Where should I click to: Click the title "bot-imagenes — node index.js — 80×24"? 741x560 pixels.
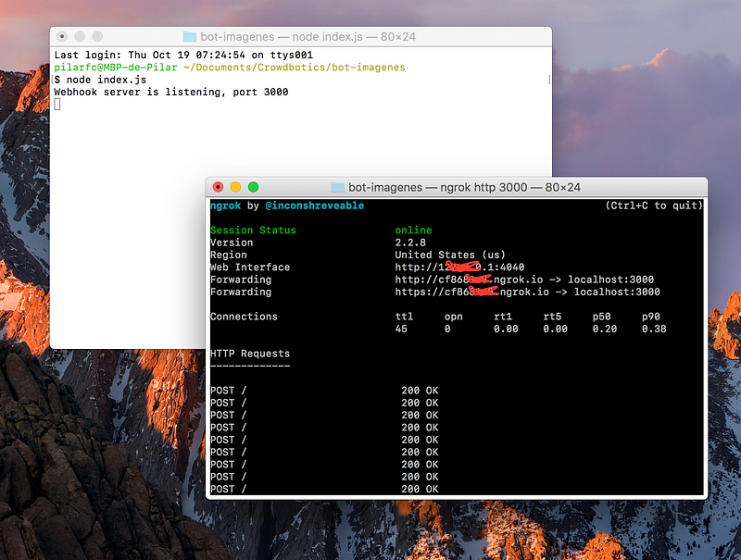(x=308, y=37)
